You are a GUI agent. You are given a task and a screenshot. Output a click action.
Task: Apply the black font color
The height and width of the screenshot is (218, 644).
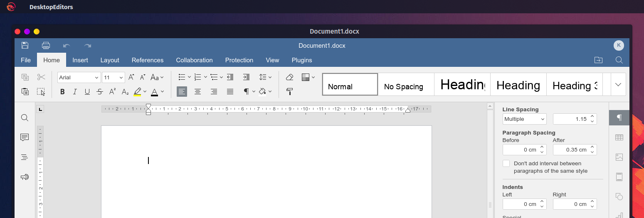coord(154,92)
